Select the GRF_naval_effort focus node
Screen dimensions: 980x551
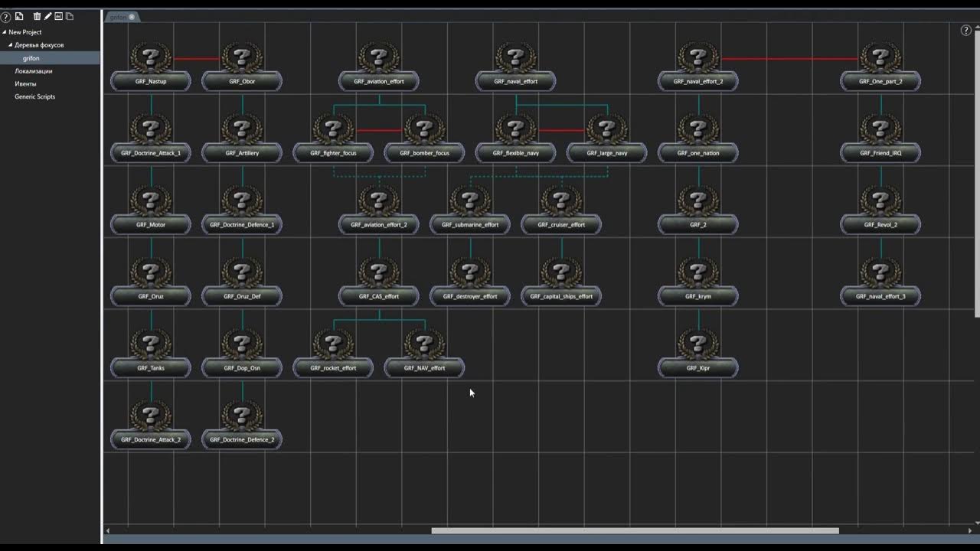(x=516, y=67)
